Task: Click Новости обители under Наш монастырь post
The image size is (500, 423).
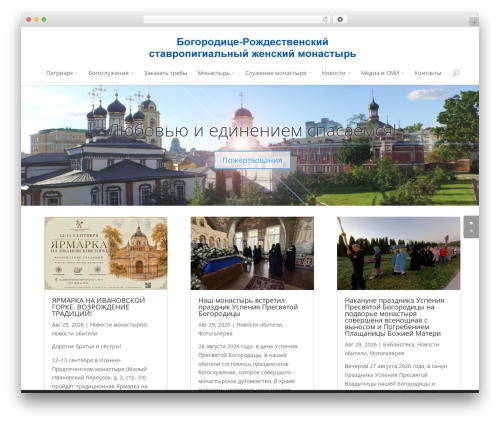Action: point(260,325)
